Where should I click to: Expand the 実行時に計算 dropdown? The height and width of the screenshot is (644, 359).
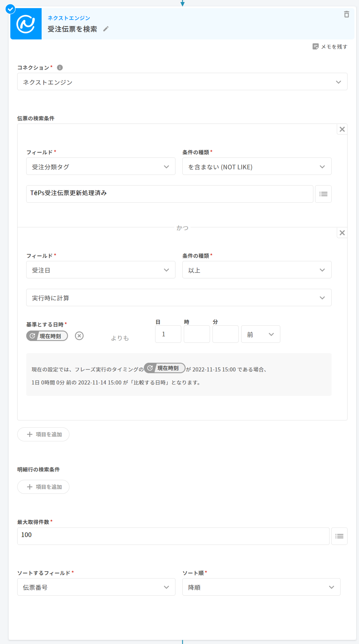179,297
